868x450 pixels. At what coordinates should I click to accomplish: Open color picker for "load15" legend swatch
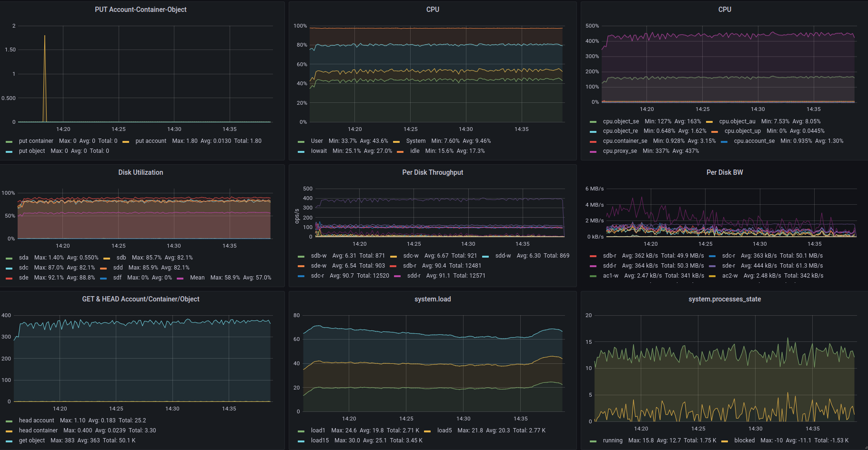point(301,441)
